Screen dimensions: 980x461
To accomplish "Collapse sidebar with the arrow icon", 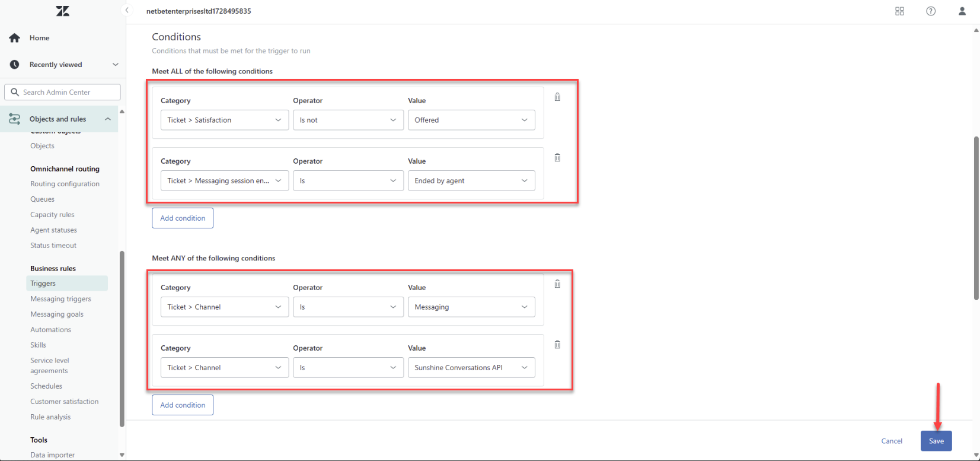I will [x=126, y=11].
